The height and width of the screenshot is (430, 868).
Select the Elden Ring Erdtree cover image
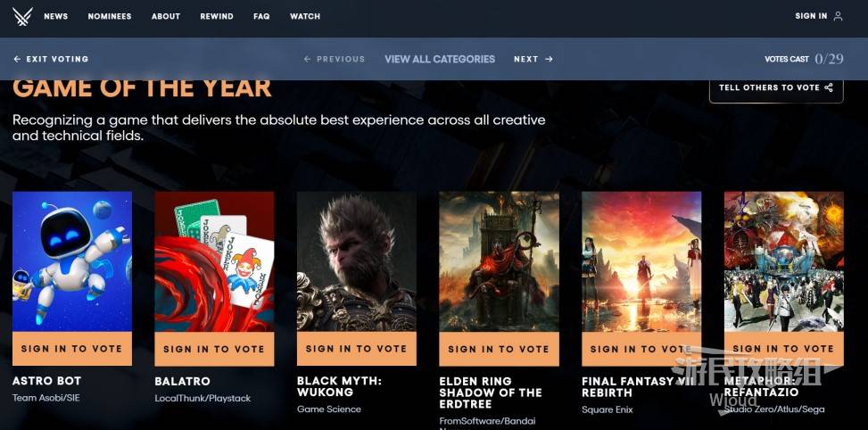[499, 261]
